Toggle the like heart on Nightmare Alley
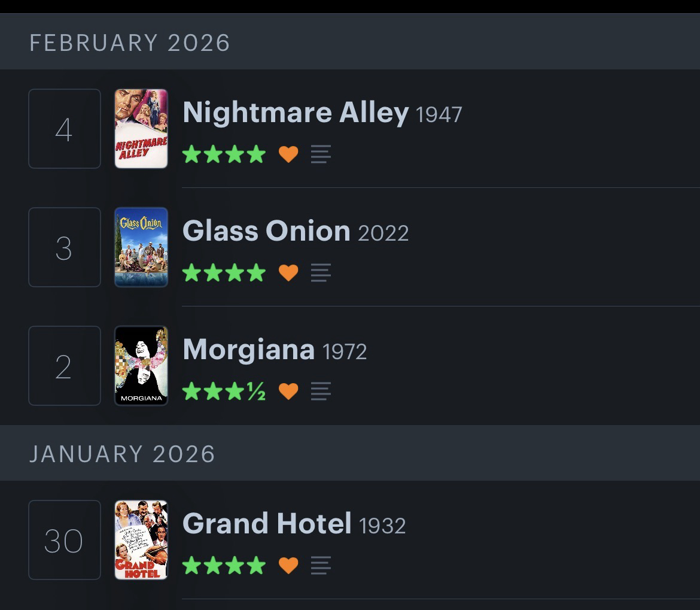 (x=288, y=154)
